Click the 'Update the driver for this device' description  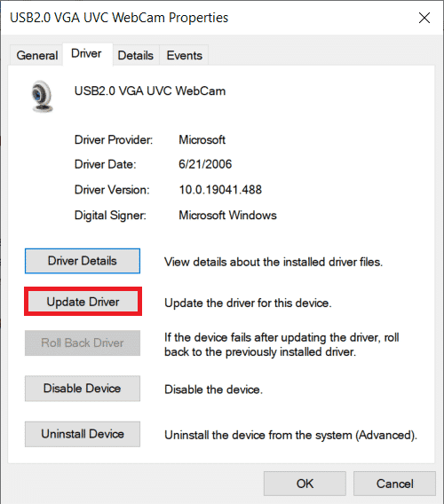pyautogui.click(x=248, y=303)
